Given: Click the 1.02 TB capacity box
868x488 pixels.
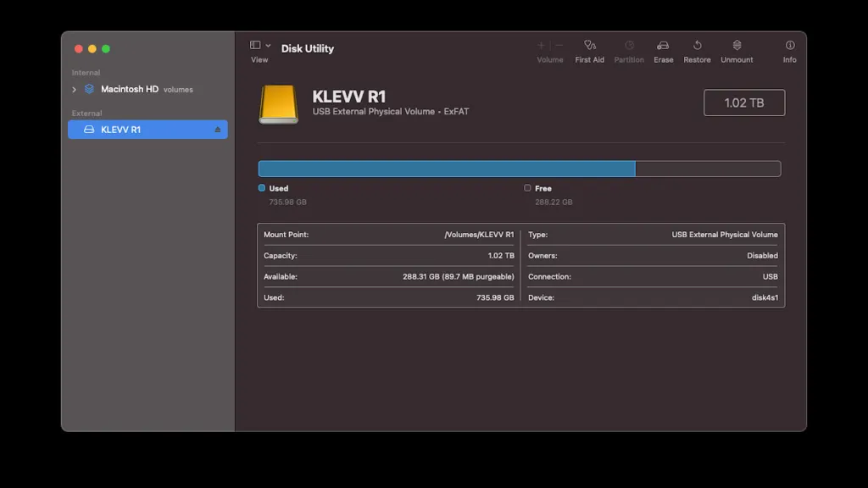Looking at the screenshot, I should 744,103.
